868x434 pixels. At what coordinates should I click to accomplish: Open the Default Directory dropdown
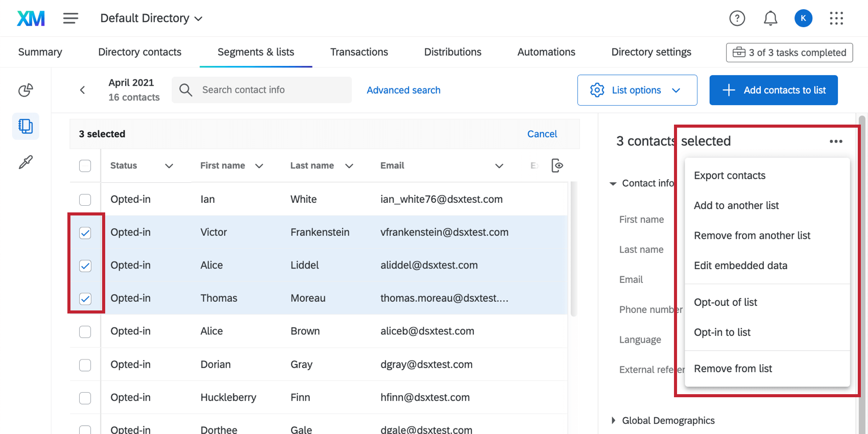(151, 18)
